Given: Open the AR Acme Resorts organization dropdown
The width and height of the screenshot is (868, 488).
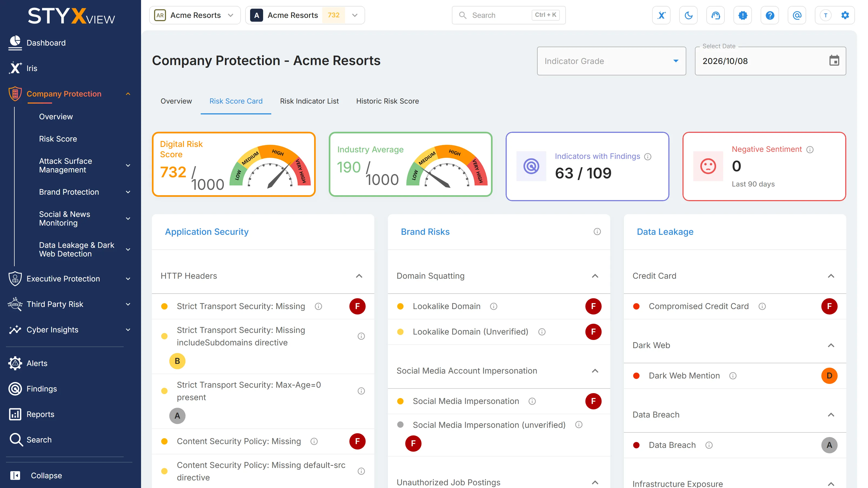Looking at the screenshot, I should [195, 15].
